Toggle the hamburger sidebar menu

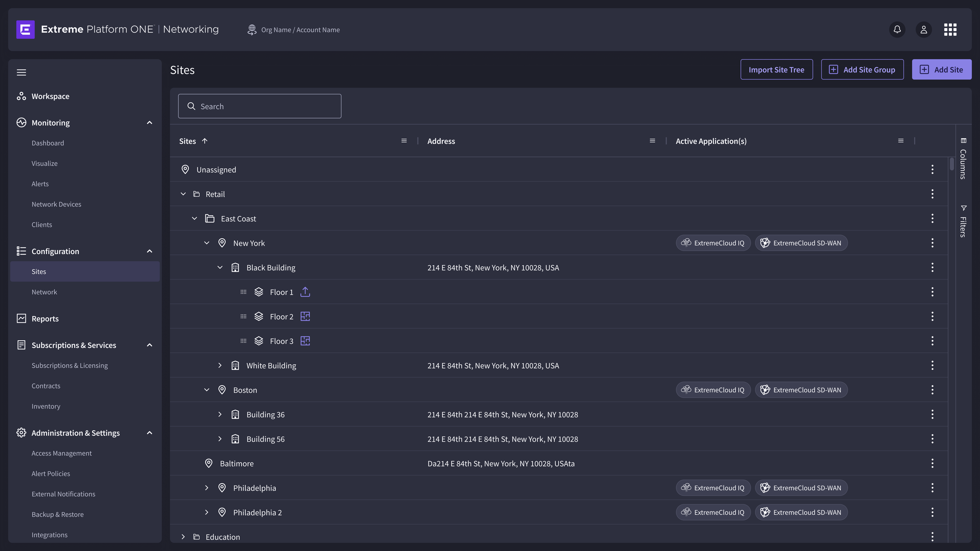point(21,72)
